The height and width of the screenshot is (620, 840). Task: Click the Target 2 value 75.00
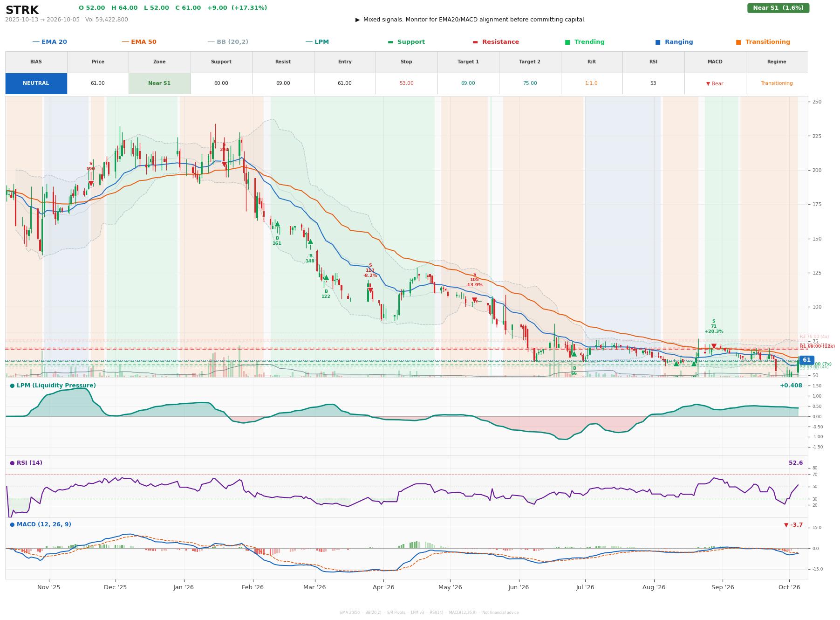pyautogui.click(x=530, y=83)
